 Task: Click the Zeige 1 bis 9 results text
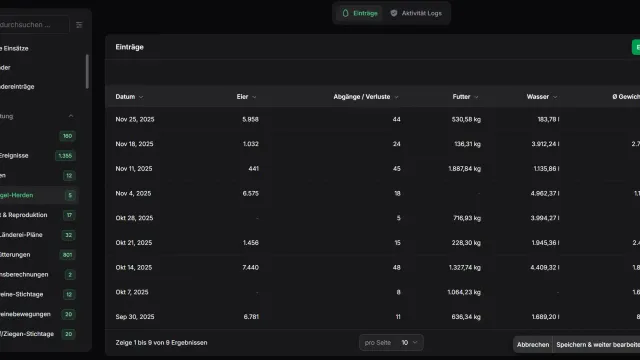[161, 342]
